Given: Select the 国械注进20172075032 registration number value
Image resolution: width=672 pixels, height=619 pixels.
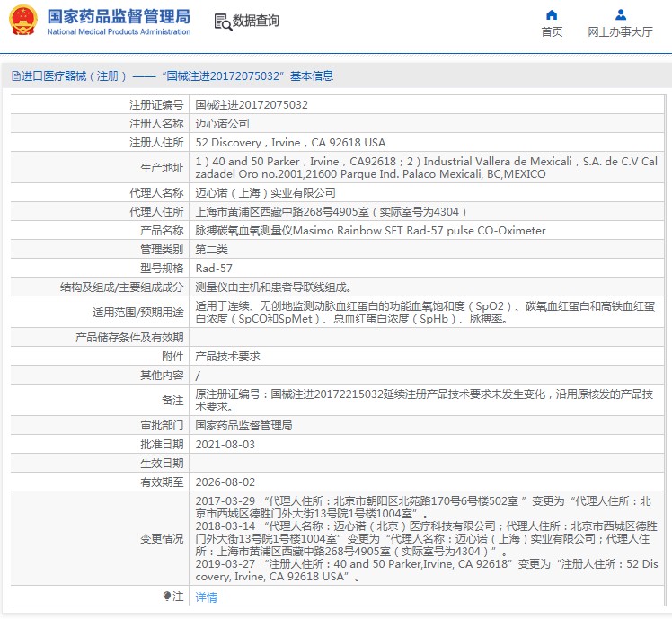Looking at the screenshot, I should point(252,105).
